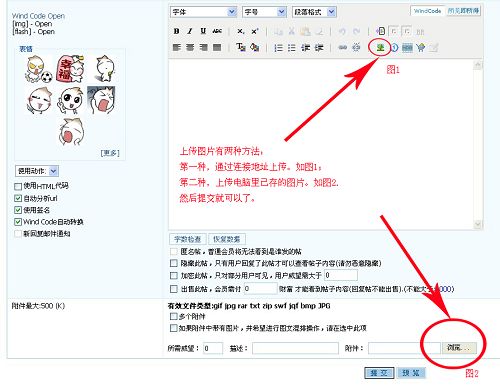Image resolution: width=500 pixels, height=390 pixels.
Task: Expand the 字号 size dropdown
Action: (264, 12)
